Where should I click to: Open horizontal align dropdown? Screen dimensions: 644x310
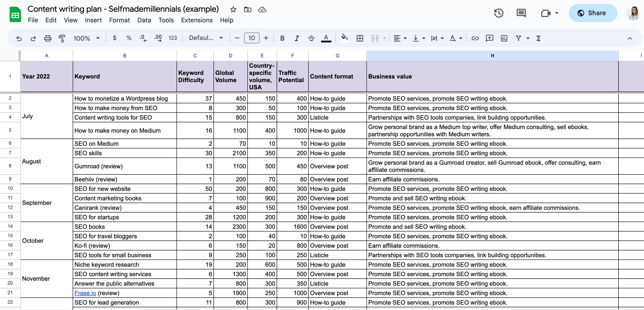(400, 38)
